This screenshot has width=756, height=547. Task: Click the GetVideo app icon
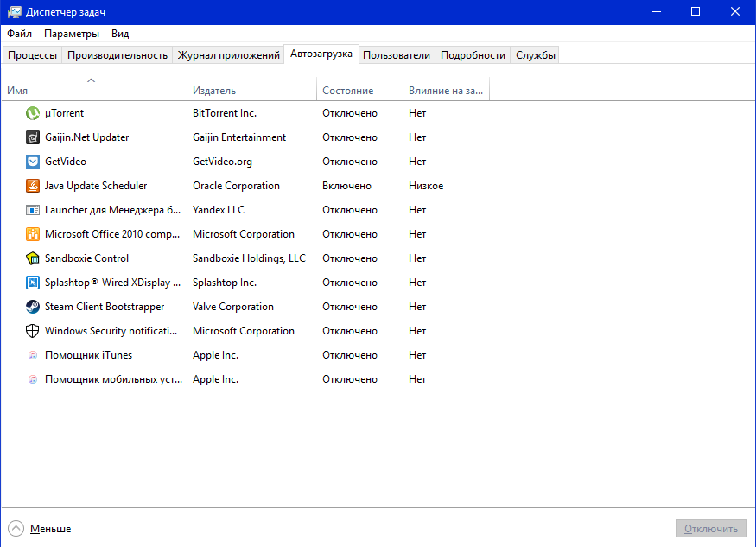(32, 162)
